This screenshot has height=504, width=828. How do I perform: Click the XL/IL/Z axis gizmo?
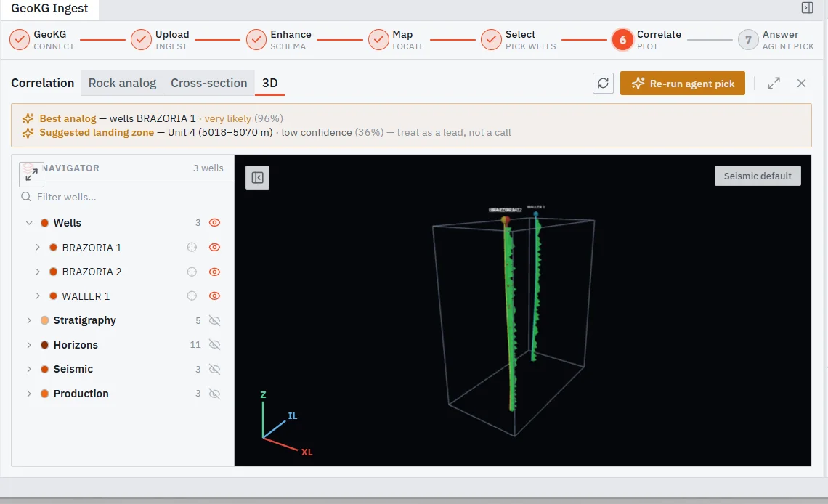click(x=285, y=423)
